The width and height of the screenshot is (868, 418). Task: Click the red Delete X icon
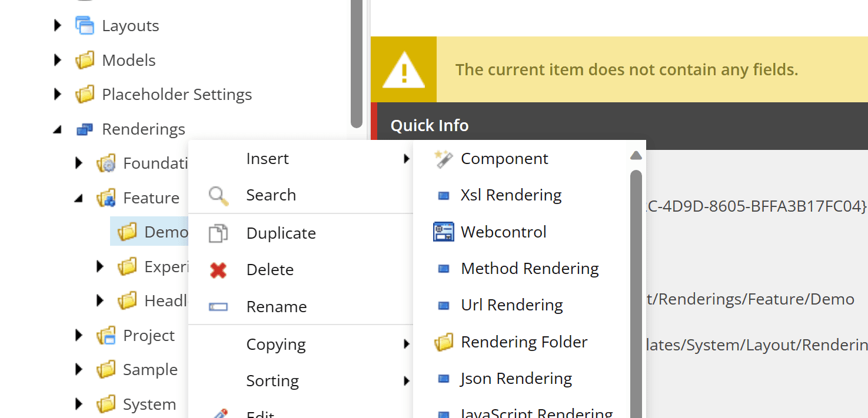(218, 270)
